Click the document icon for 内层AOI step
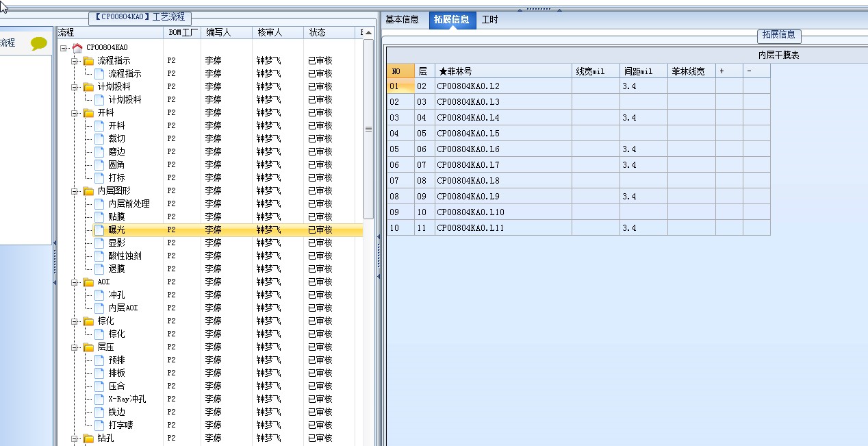 99,308
